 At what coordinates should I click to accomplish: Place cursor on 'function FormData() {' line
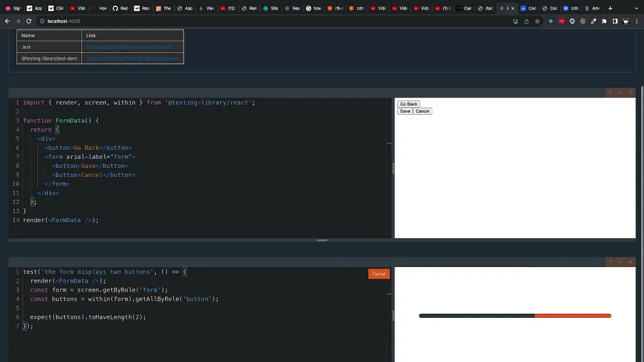[61, 121]
